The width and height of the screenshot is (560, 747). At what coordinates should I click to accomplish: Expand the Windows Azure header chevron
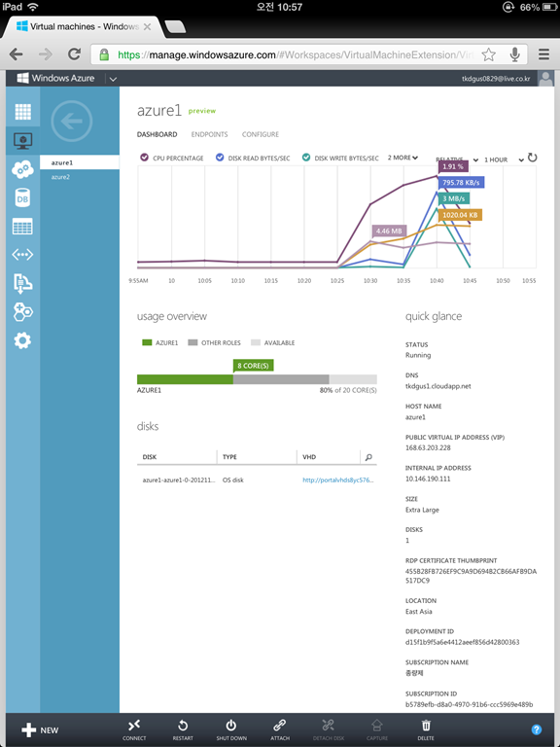pos(113,79)
